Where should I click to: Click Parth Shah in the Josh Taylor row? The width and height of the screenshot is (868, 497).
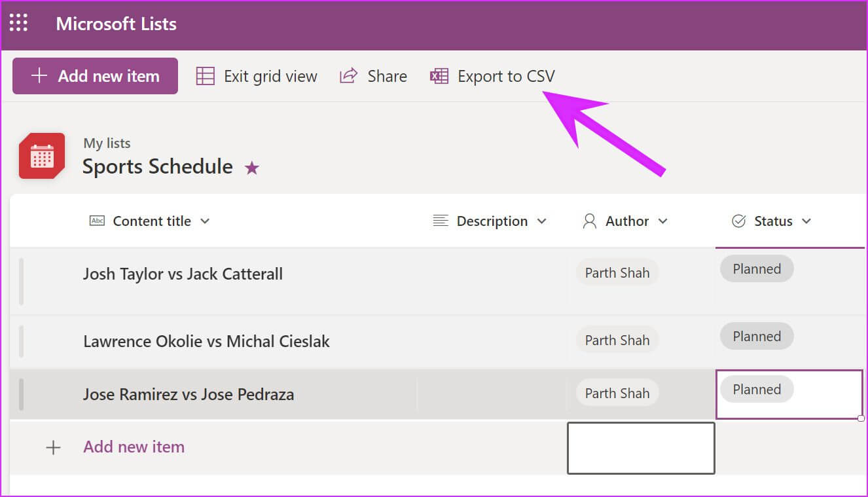617,272
